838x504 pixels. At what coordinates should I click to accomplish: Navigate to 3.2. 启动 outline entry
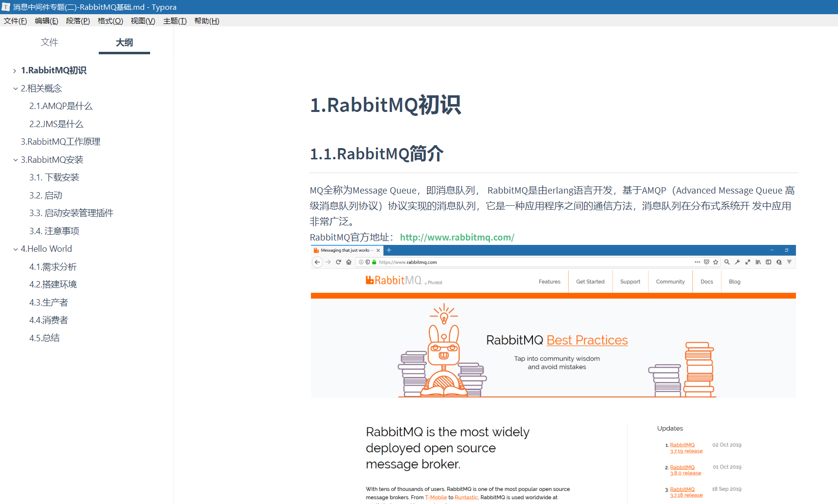point(45,196)
